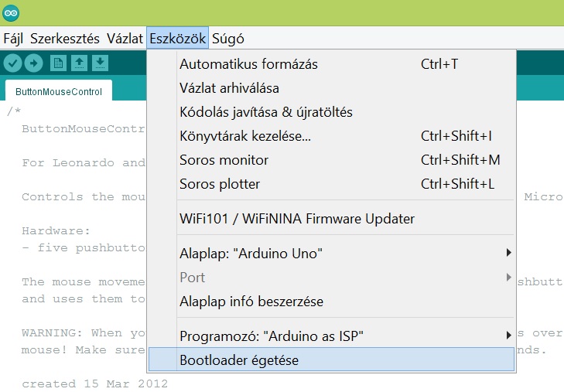Viewport: 564px width, 392px height.
Task: Select Kódolás javítása & újratöltés
Action: 331,112
